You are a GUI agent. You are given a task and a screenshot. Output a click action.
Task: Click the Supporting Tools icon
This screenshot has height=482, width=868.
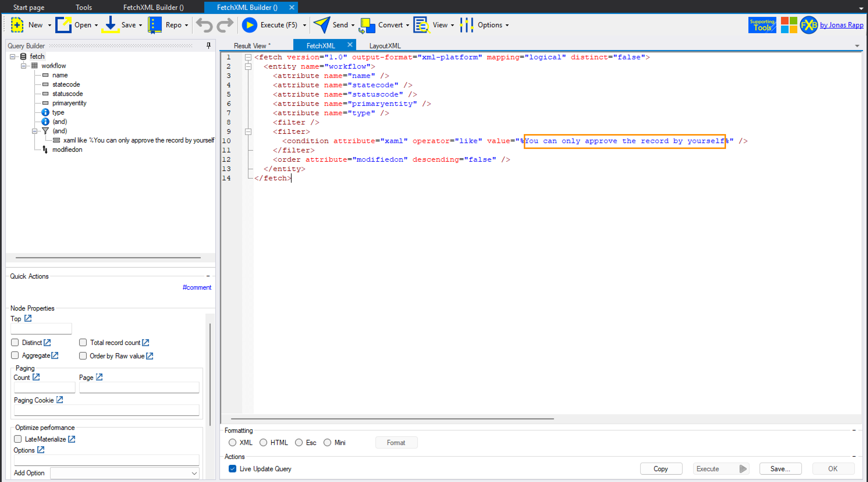[x=762, y=25]
